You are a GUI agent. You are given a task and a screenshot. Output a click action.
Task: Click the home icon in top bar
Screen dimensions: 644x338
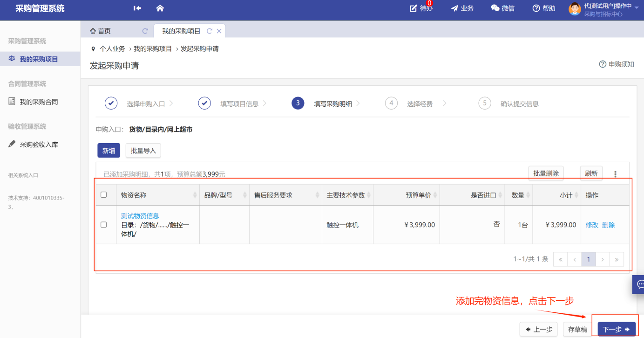(x=160, y=8)
